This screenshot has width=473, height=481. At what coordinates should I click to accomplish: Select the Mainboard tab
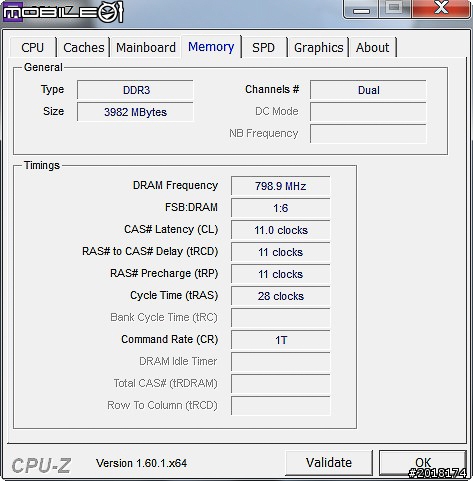[x=146, y=47]
